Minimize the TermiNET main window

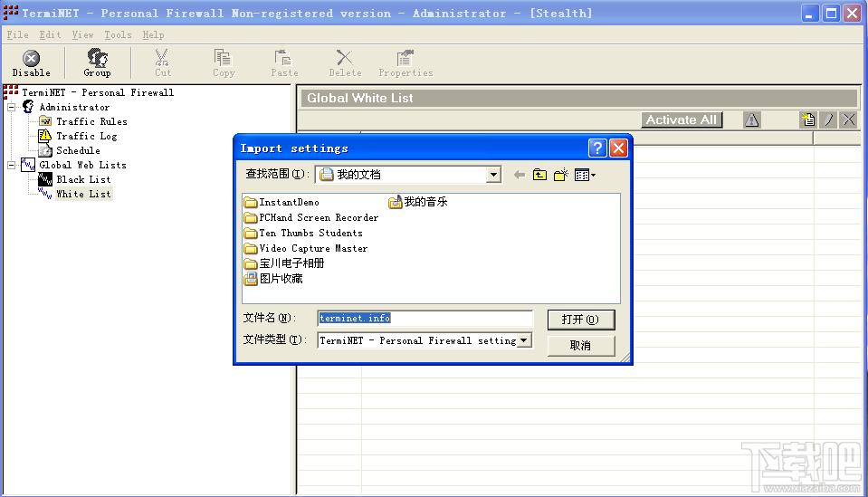[x=809, y=14]
